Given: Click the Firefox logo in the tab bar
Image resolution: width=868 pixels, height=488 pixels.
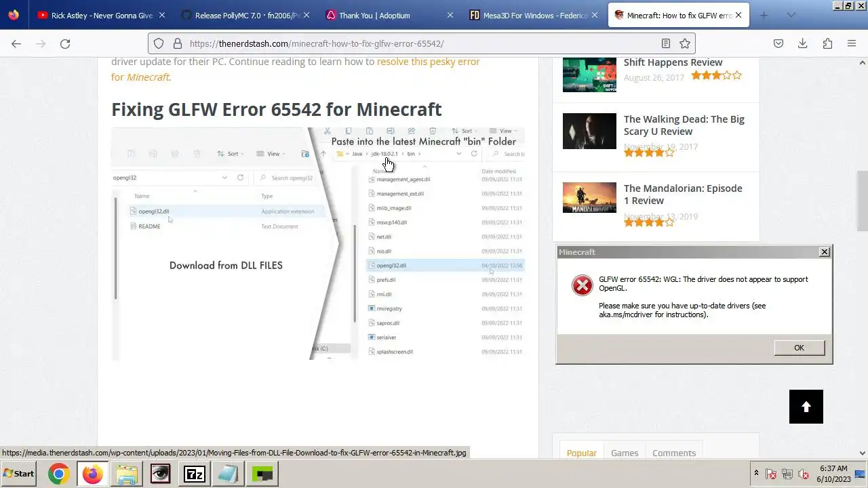Looking at the screenshot, I should pyautogui.click(x=14, y=15).
